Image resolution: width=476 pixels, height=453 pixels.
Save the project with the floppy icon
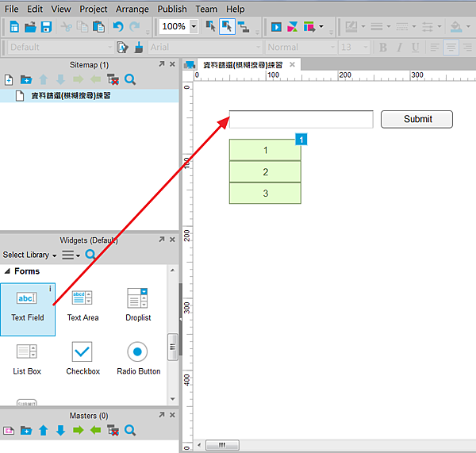[46, 27]
